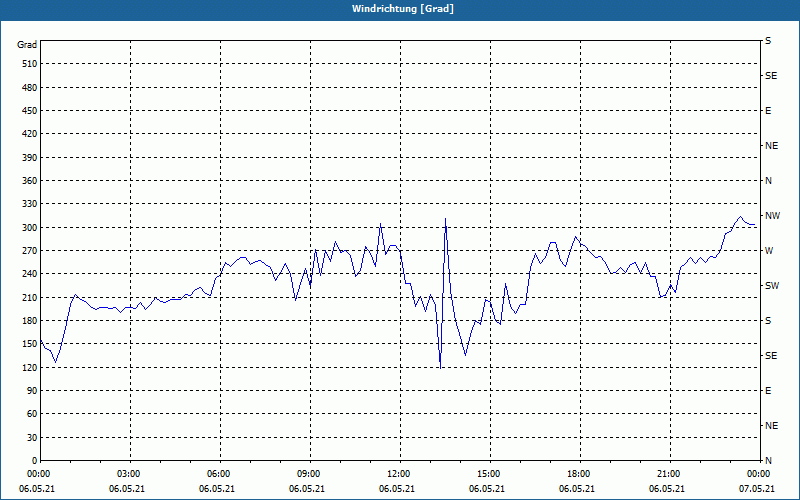Select the W compass label
Image resolution: width=800 pixels, height=500 pixels.
coord(769,251)
